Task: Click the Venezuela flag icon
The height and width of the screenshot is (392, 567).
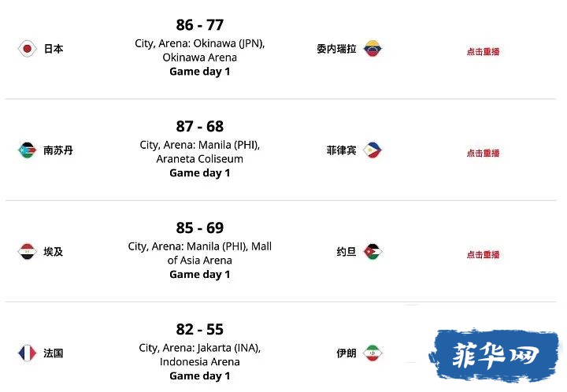Action: click(x=372, y=49)
